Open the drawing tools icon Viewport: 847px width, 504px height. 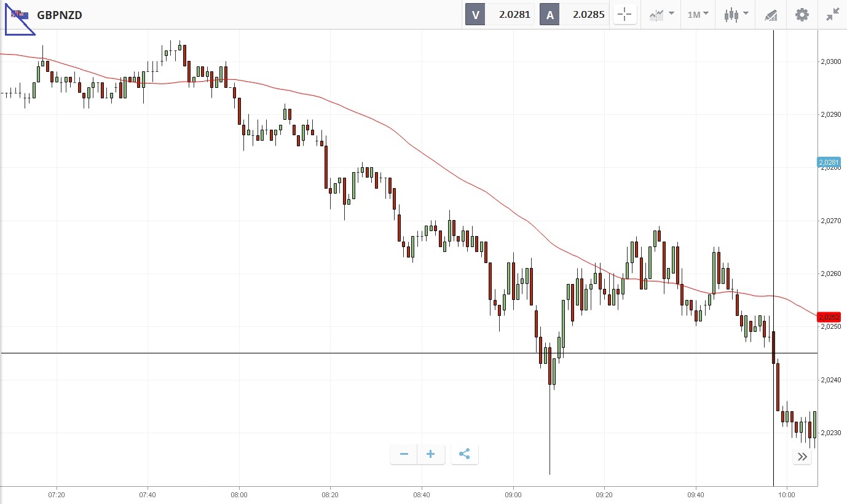click(771, 15)
